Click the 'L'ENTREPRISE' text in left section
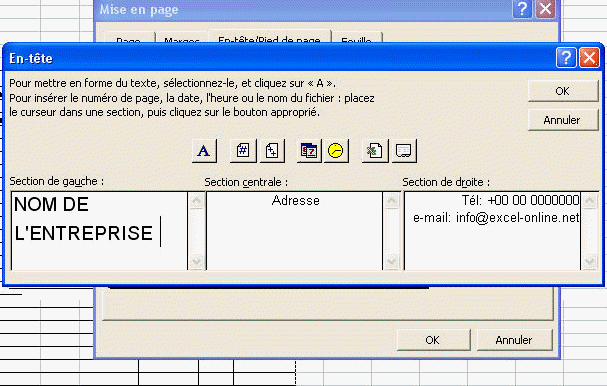Viewport: 607px width, 386px height. click(x=84, y=233)
